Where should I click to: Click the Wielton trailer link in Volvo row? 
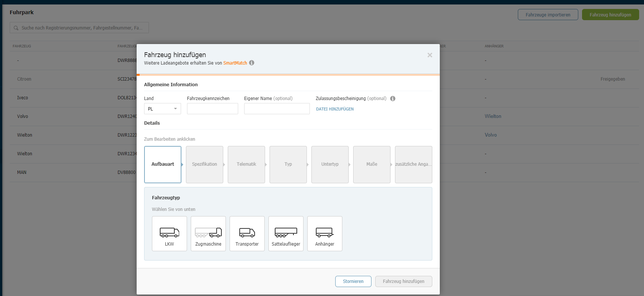[x=493, y=116]
